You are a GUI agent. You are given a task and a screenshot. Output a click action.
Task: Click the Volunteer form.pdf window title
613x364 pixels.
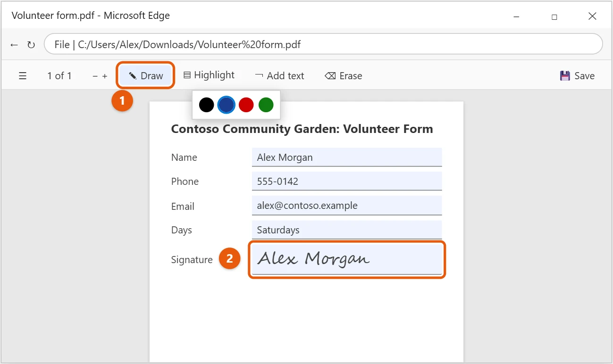click(x=91, y=16)
